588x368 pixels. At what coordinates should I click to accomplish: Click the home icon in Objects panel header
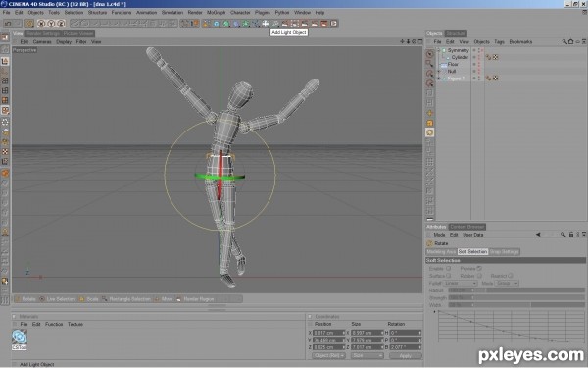coord(570,41)
